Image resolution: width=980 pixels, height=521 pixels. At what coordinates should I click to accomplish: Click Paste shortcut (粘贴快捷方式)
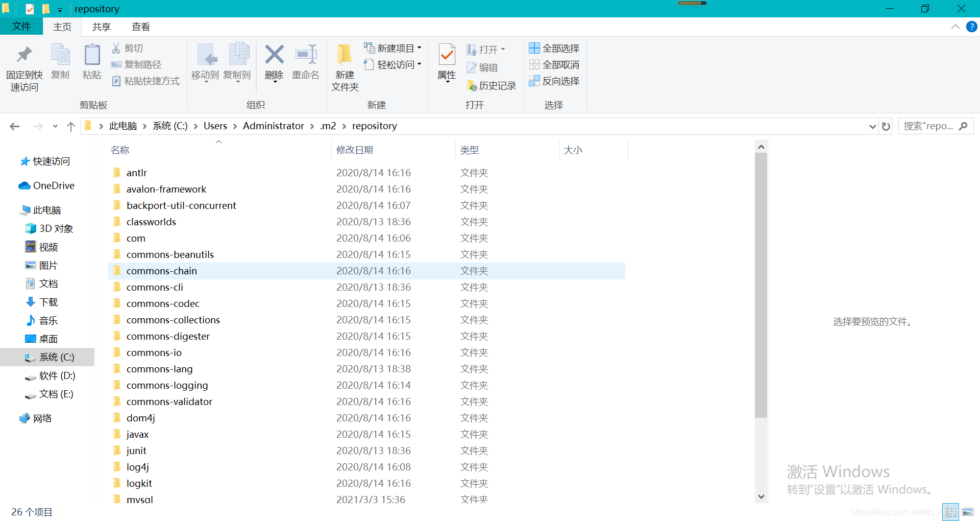pos(145,81)
